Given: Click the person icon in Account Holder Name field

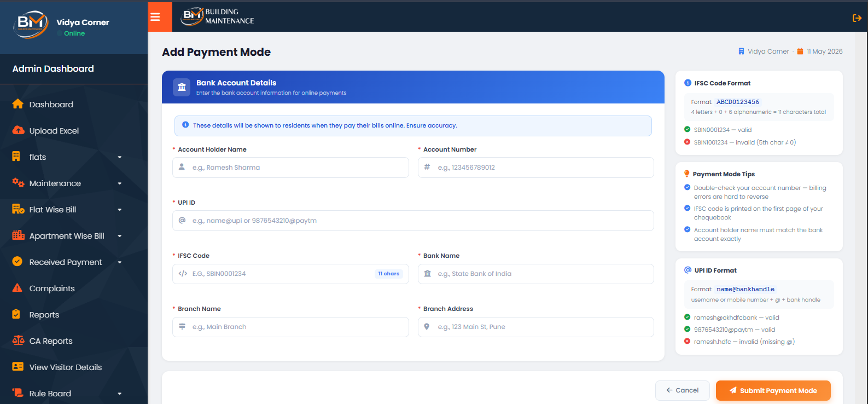Looking at the screenshot, I should pyautogui.click(x=182, y=167).
